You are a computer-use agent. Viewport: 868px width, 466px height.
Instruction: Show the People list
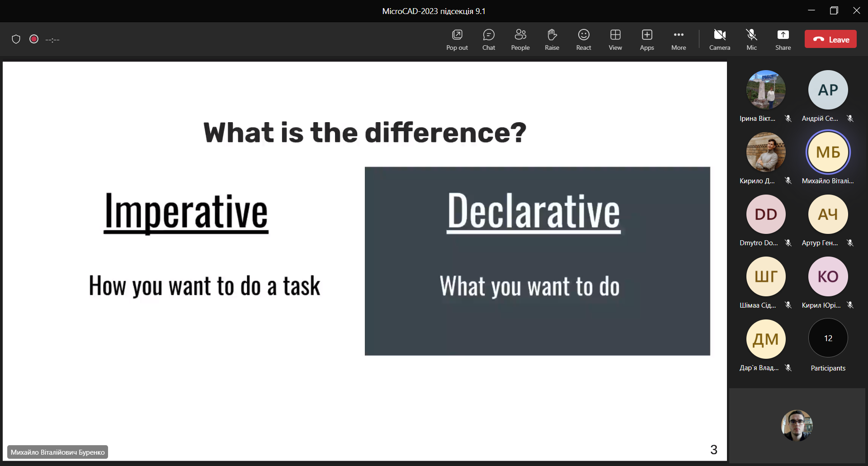tap(520, 39)
